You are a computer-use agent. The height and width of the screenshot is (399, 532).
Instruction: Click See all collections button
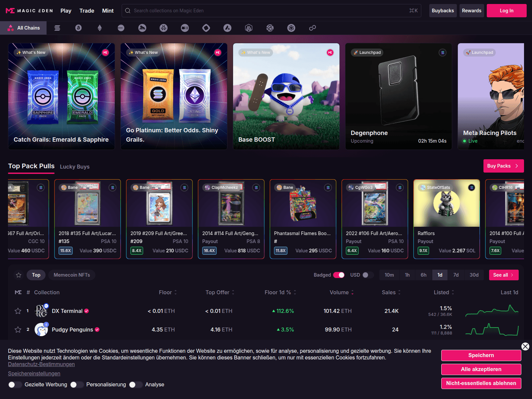click(x=503, y=275)
